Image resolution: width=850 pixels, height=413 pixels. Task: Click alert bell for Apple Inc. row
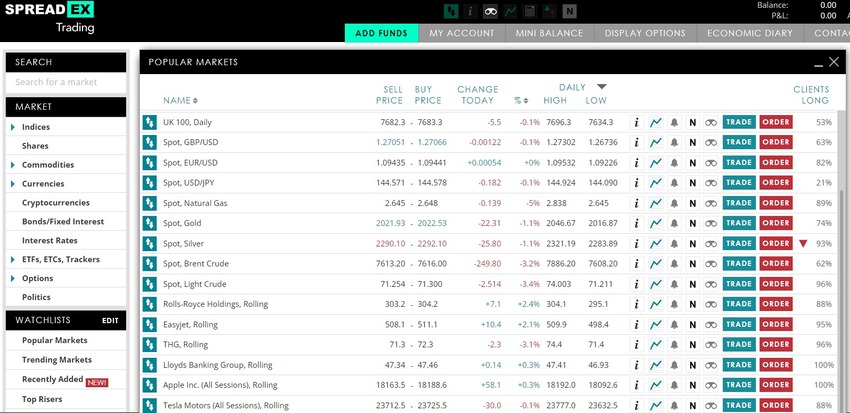pos(674,385)
